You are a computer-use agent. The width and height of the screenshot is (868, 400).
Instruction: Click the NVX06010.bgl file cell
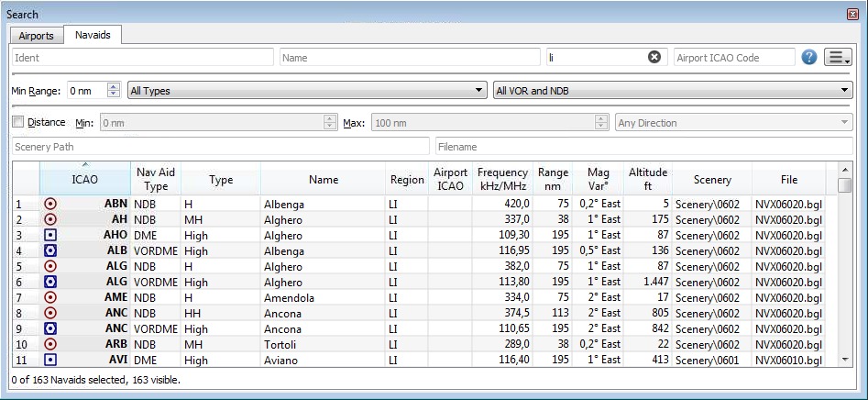(x=789, y=360)
